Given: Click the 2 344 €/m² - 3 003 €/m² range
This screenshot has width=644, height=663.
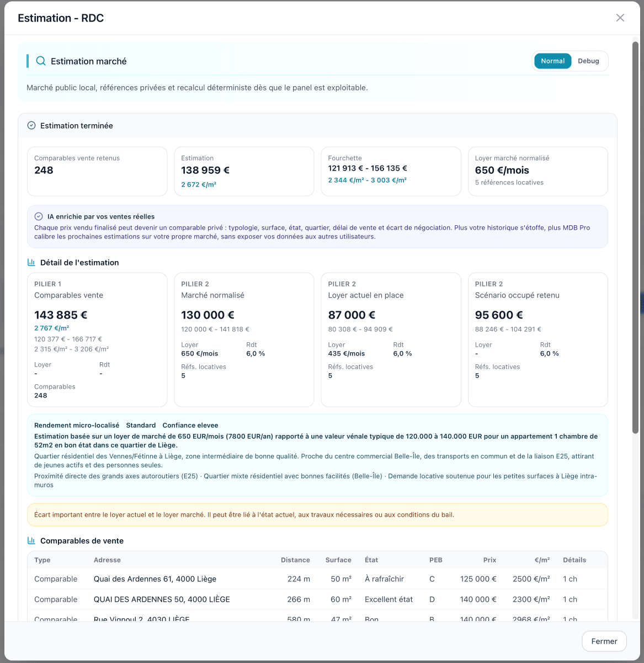Looking at the screenshot, I should pyautogui.click(x=367, y=180).
